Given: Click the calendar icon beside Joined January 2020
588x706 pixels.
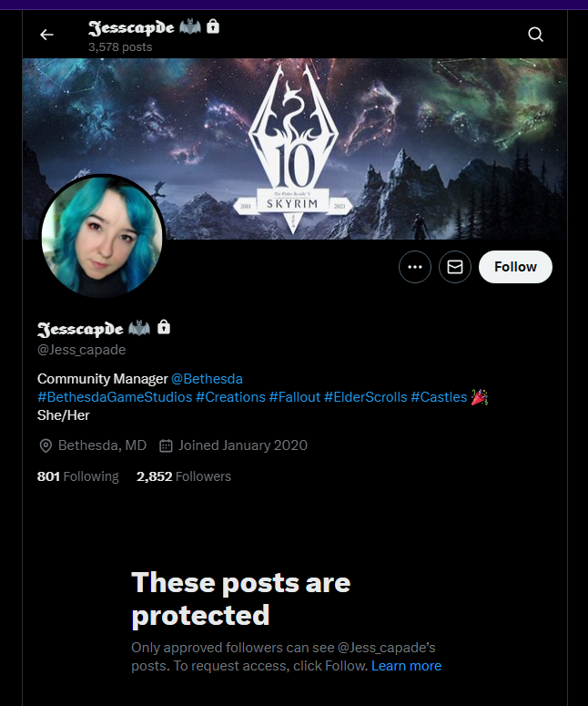Looking at the screenshot, I should [166, 445].
